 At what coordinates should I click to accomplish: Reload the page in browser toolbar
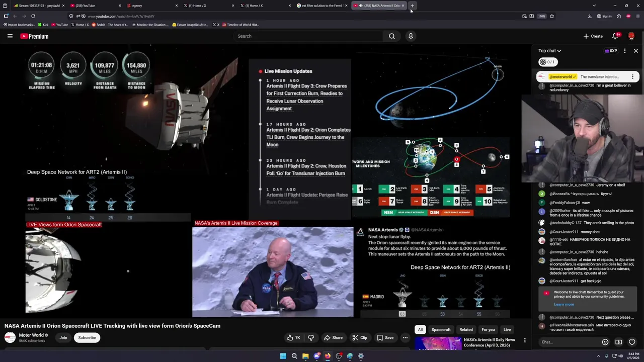pyautogui.click(x=33, y=16)
